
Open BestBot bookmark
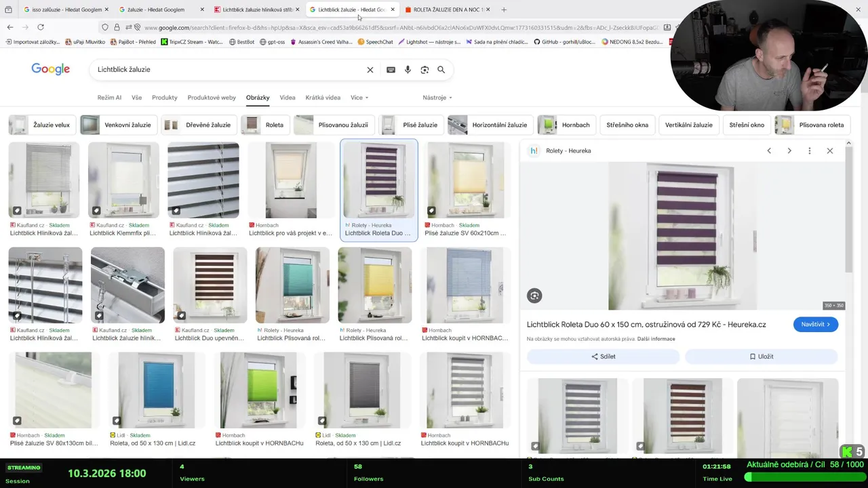coord(241,42)
